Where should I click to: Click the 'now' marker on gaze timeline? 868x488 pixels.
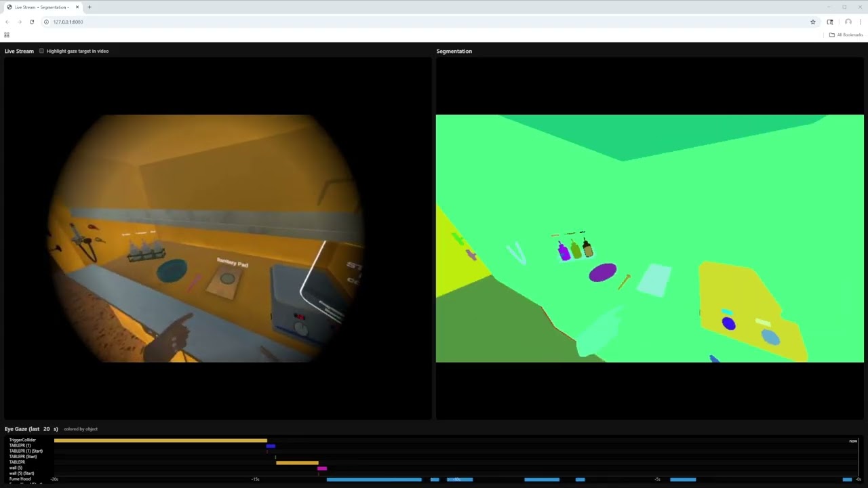[x=853, y=441]
